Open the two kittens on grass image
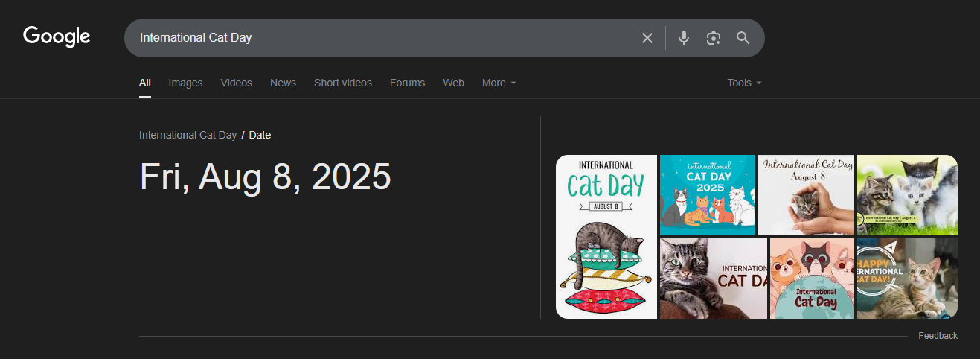 tap(907, 195)
